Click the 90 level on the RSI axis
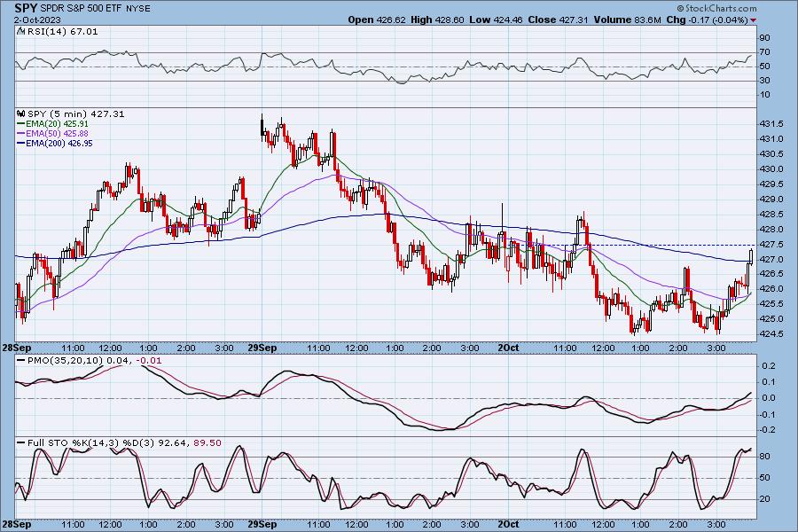This screenshot has width=798, height=532. (x=764, y=37)
